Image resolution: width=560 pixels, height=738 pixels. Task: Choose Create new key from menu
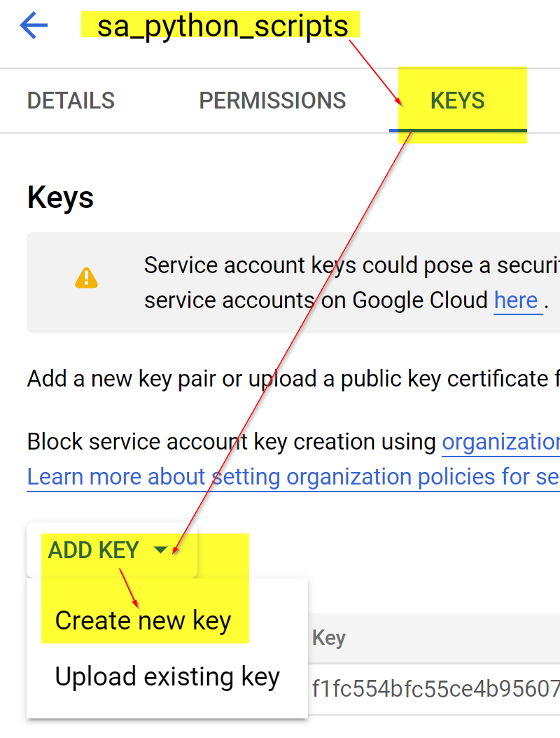[143, 621]
